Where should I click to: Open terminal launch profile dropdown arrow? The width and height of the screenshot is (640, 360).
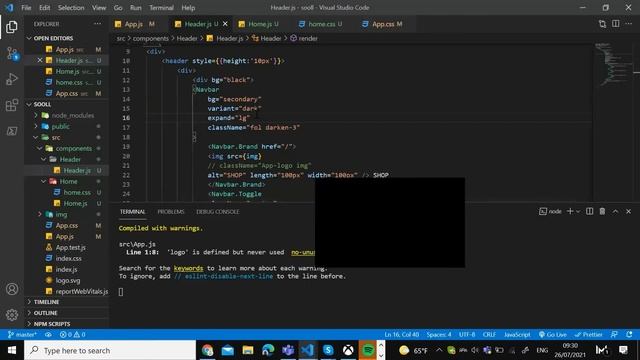tap(578, 211)
